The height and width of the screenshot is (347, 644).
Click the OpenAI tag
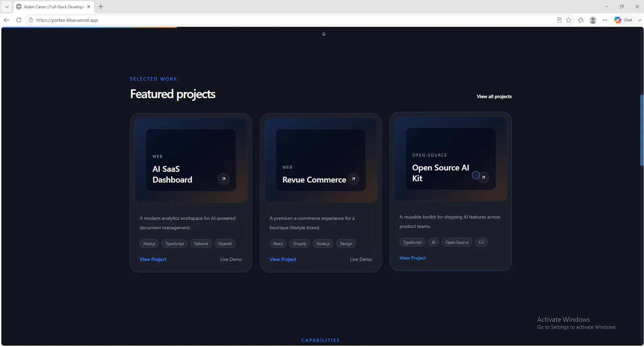coord(225,243)
